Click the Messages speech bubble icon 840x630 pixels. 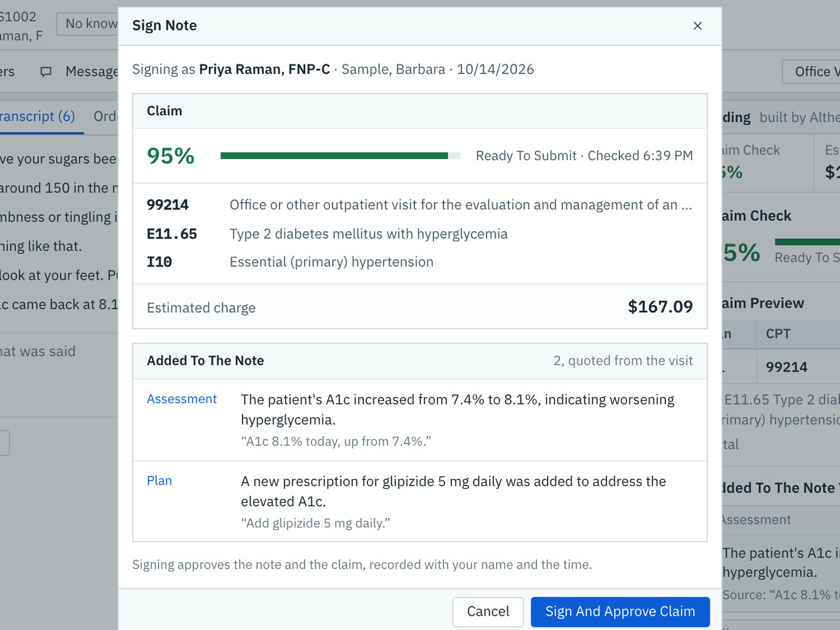click(46, 72)
